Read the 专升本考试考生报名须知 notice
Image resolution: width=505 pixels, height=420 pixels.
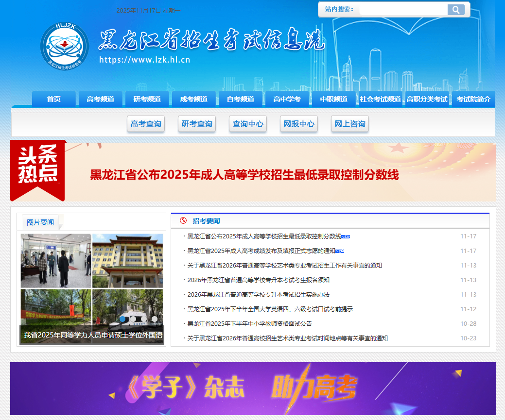[x=258, y=280]
